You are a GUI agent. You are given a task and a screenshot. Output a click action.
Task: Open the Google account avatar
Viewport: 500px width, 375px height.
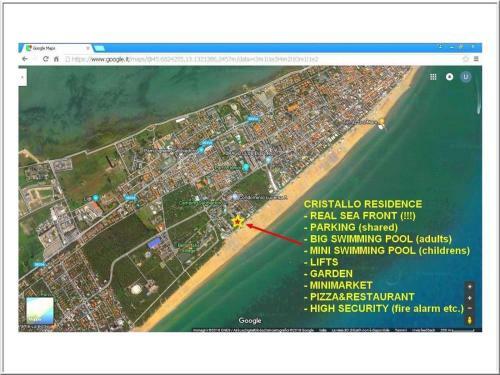point(466,77)
